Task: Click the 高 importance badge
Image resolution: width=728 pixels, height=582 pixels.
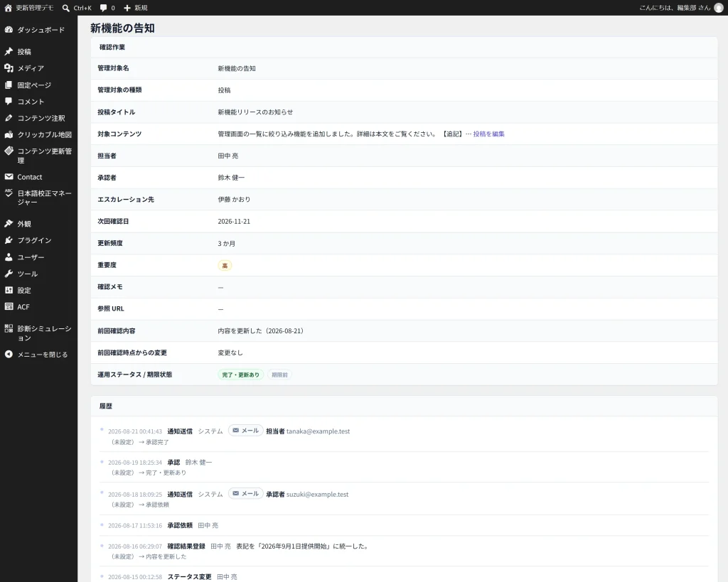Action: (225, 266)
